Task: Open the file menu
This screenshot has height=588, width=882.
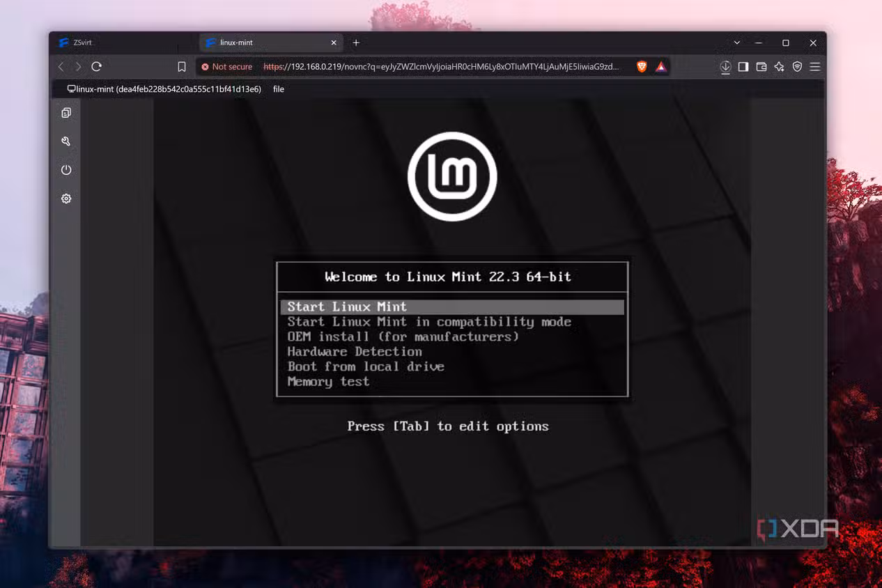Action: pos(279,89)
